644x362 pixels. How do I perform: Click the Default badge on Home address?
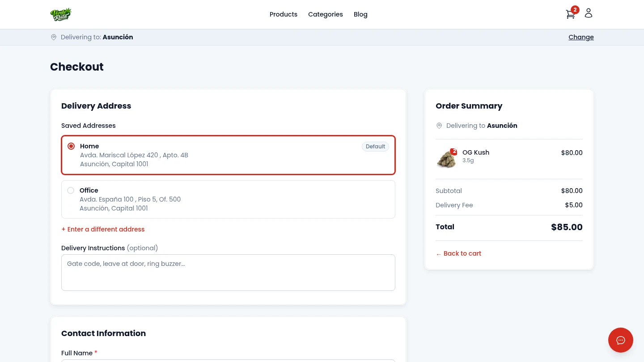pos(375,147)
